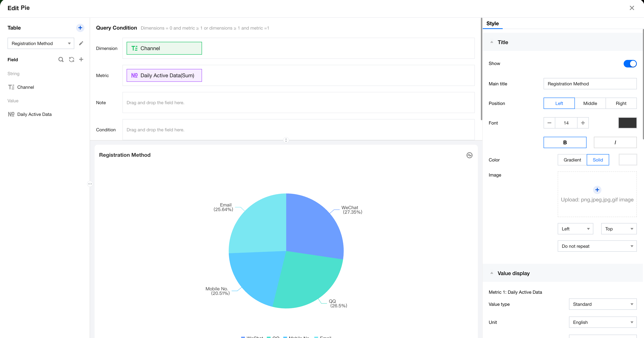644x338 pixels.
Task: Switch to the Style tab
Action: [492, 24]
